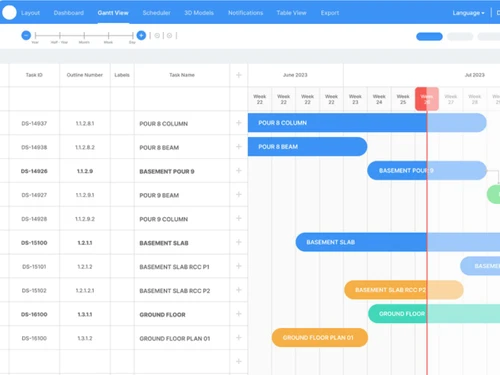Viewport: 500px width, 375px height.
Task: Set zoom slider to Week tick
Action: pos(108,35)
